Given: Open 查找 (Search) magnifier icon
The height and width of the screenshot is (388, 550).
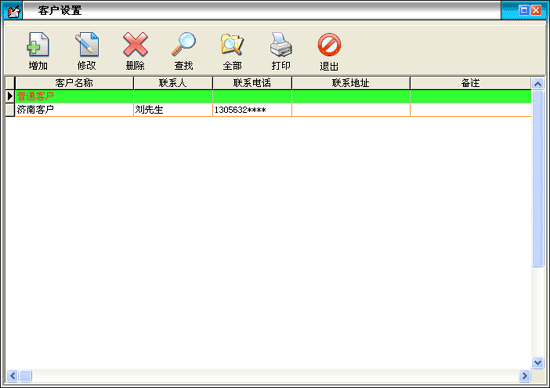Looking at the screenshot, I should pyautogui.click(x=183, y=45).
